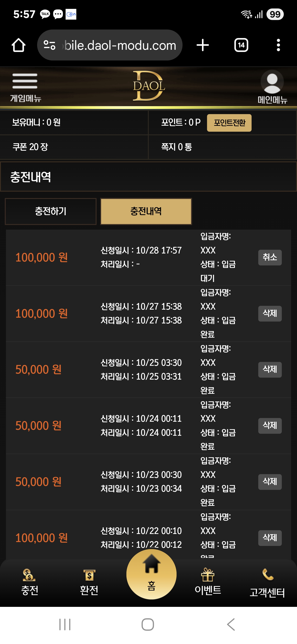The width and height of the screenshot is (297, 644).
Task: Open browser three-dot overflow menu
Action: [278, 45]
